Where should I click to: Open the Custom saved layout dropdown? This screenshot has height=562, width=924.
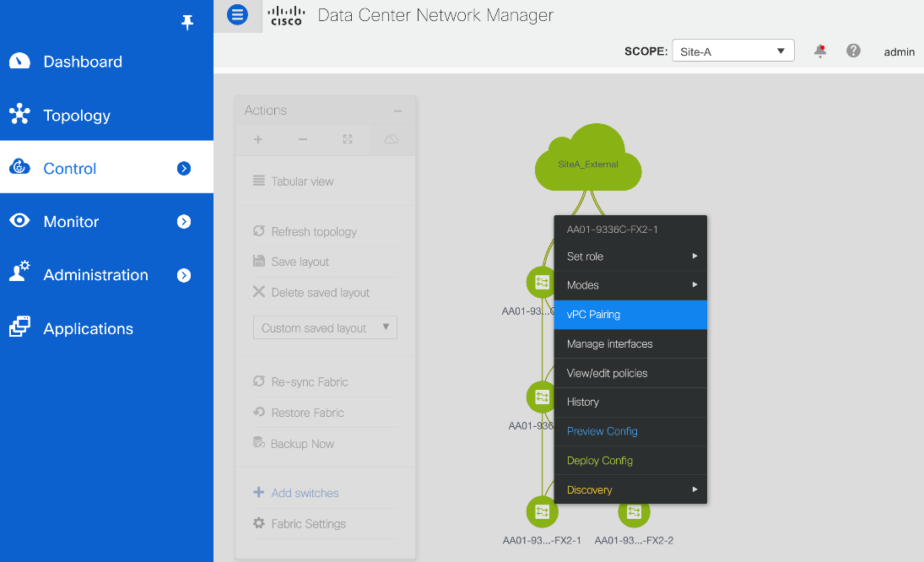(325, 327)
